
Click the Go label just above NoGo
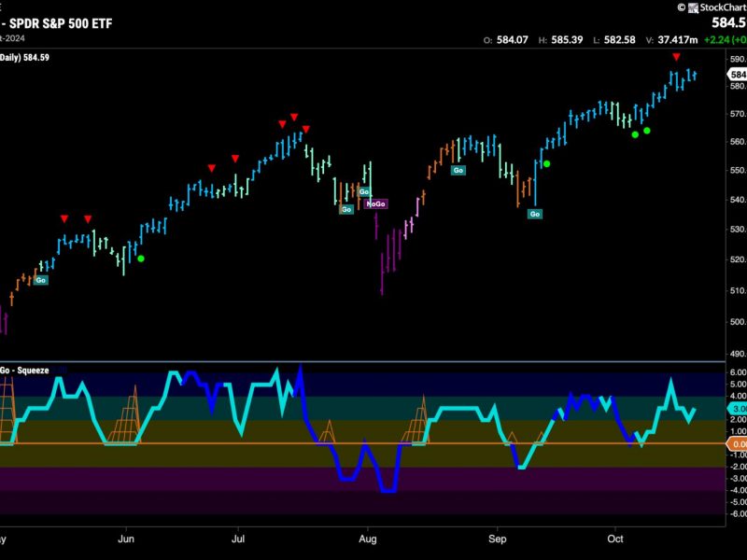(364, 192)
